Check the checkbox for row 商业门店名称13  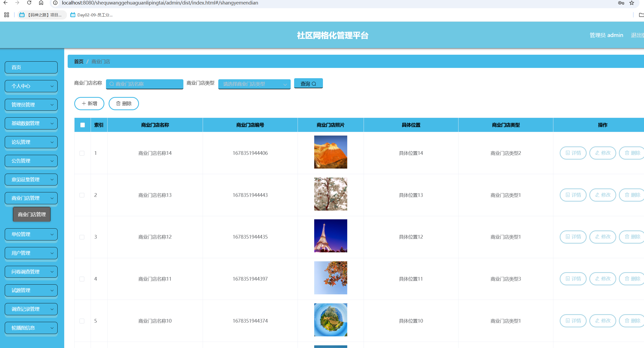82,195
